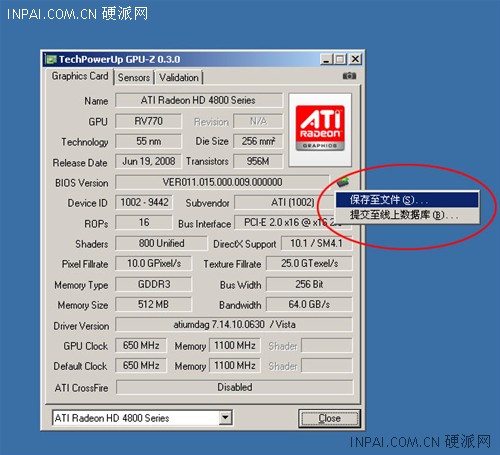The height and width of the screenshot is (455, 500).
Task: Open the graphics card selector dropdown arrow
Action: 226,418
